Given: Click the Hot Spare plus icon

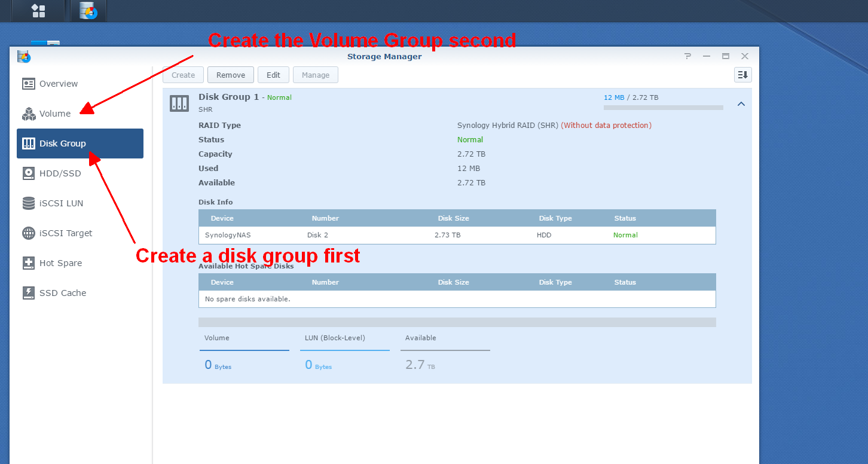Looking at the screenshot, I should pos(28,263).
